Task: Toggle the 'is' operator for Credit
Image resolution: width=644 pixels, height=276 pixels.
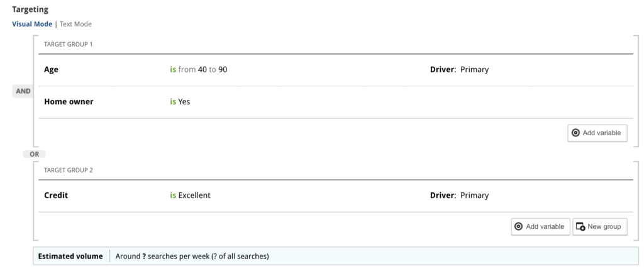Action: (173, 196)
